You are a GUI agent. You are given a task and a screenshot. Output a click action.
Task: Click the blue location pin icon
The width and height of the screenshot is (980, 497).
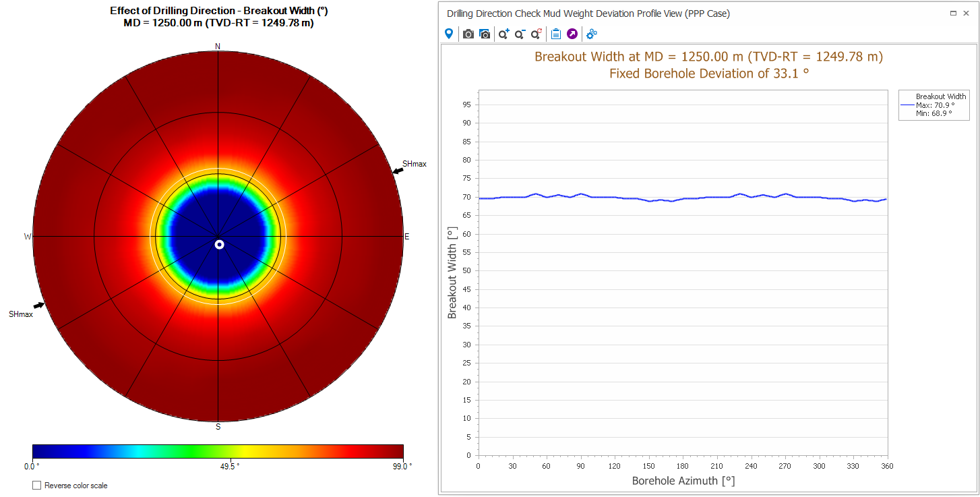[x=449, y=34]
